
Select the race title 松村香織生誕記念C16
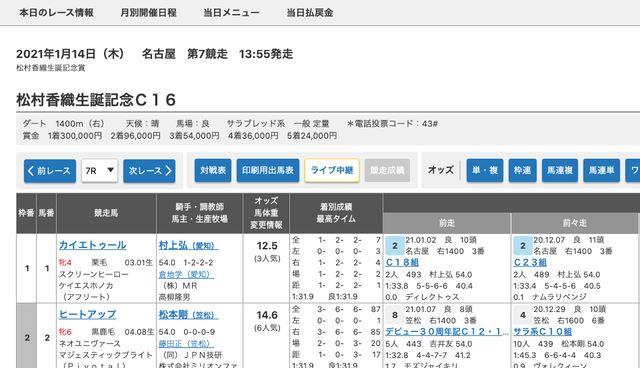point(96,100)
